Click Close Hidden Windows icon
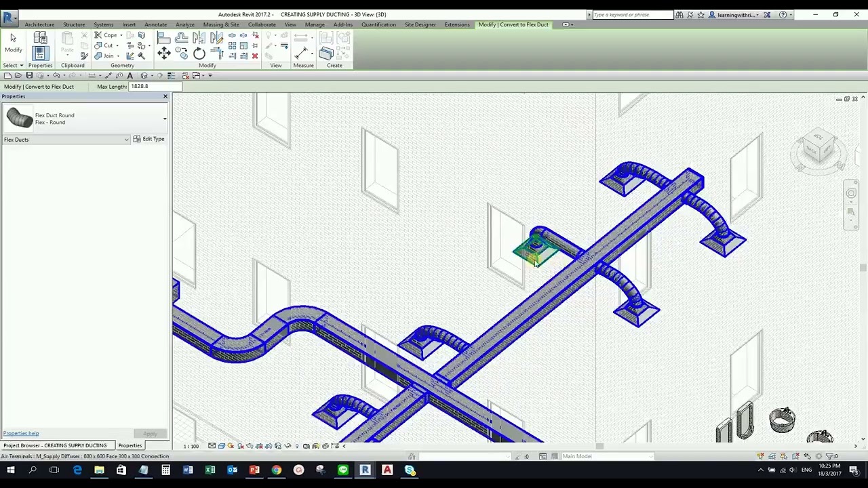Viewport: 868px width, 488px height. (x=185, y=75)
